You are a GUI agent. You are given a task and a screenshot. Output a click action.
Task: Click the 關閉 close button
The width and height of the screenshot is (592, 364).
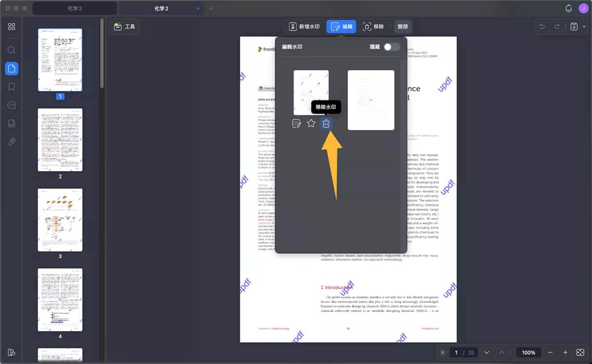point(403,27)
